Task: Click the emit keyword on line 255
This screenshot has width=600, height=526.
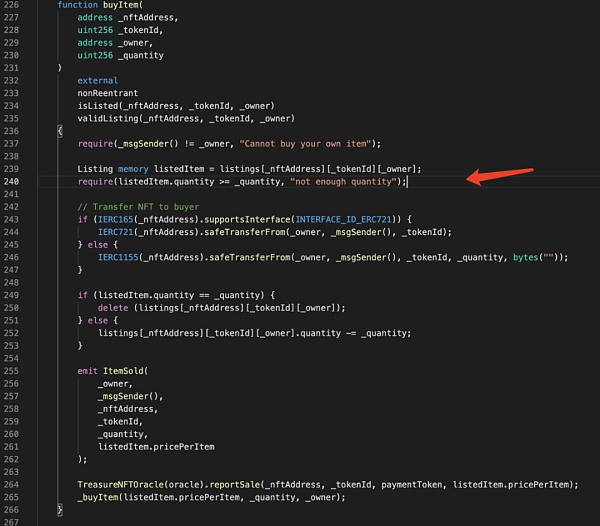Action: point(87,371)
